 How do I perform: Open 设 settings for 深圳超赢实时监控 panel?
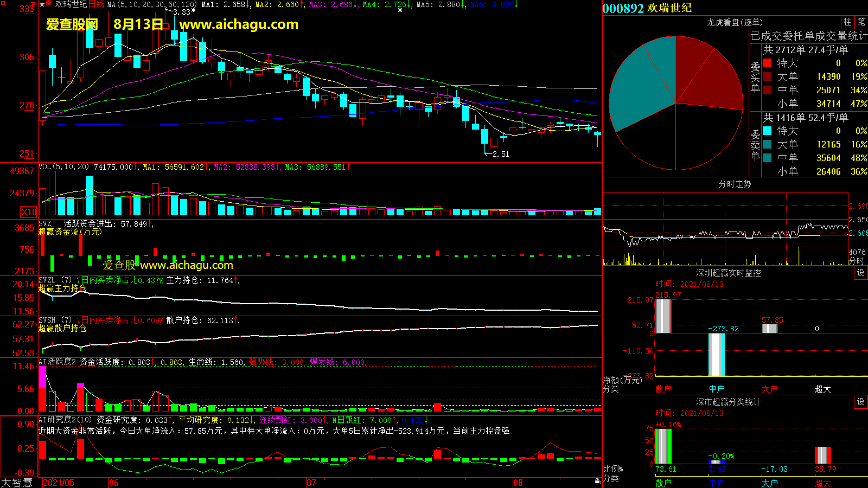click(861, 273)
